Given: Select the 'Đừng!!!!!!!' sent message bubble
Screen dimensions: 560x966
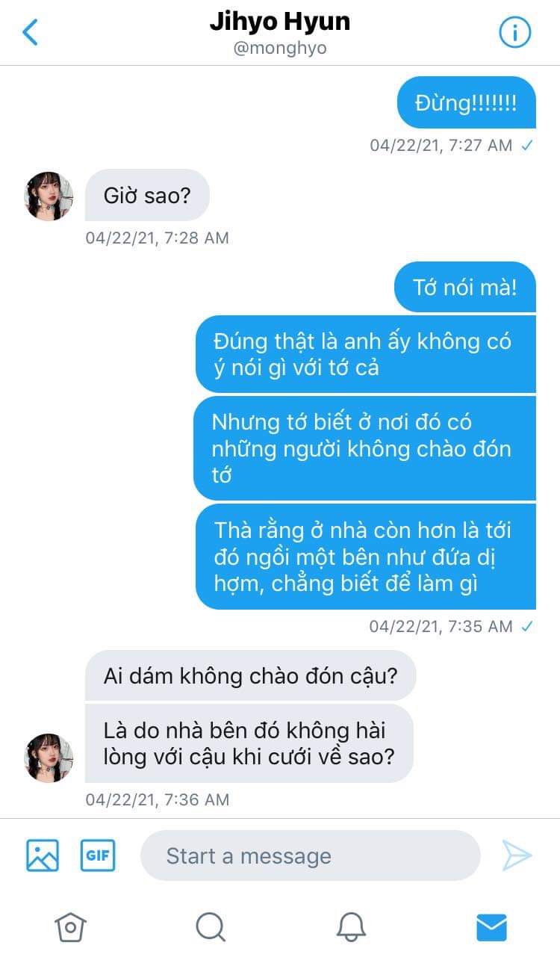Looking at the screenshot, I should pyautogui.click(x=467, y=102).
